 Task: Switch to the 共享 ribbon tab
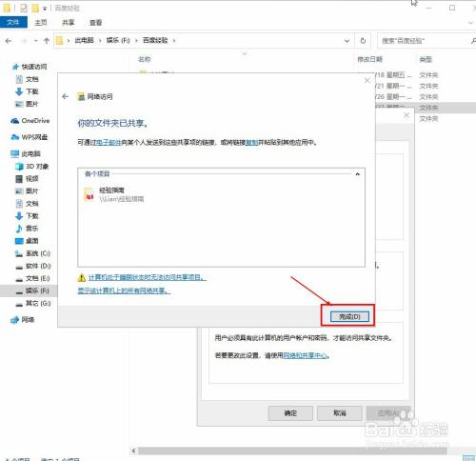click(69, 23)
